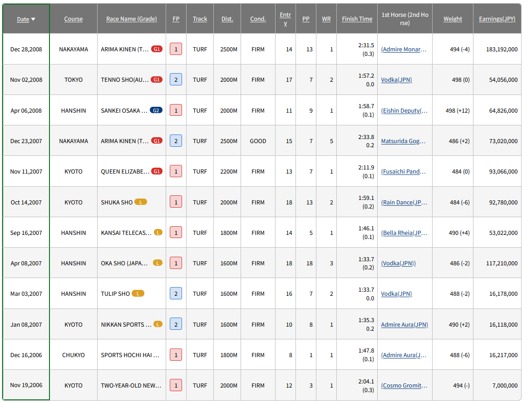
Task: Open Vodka(JPN) link in Tulip Sho row
Action: coord(396,294)
